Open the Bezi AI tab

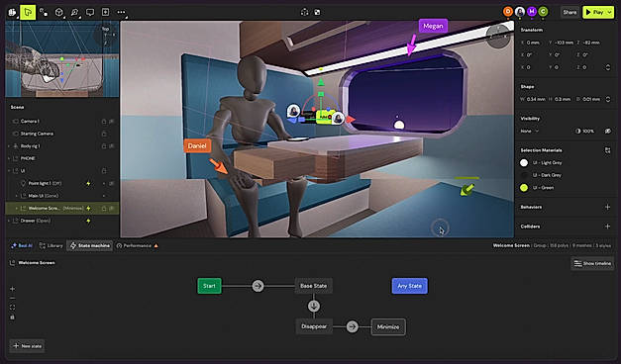pos(22,245)
